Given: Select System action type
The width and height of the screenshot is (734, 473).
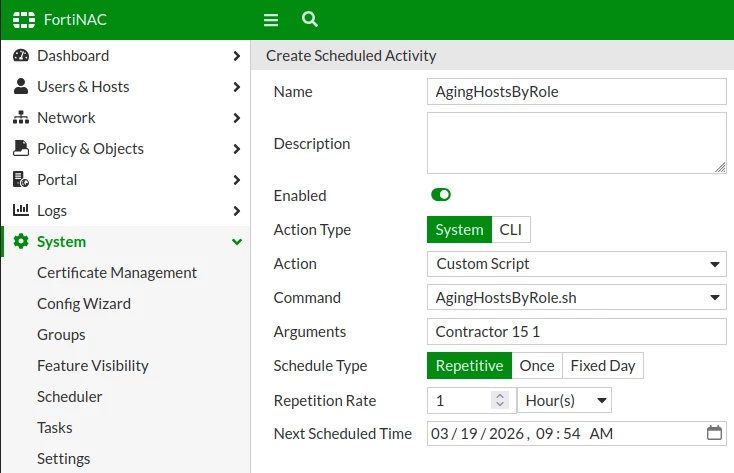Looking at the screenshot, I should click(459, 229).
